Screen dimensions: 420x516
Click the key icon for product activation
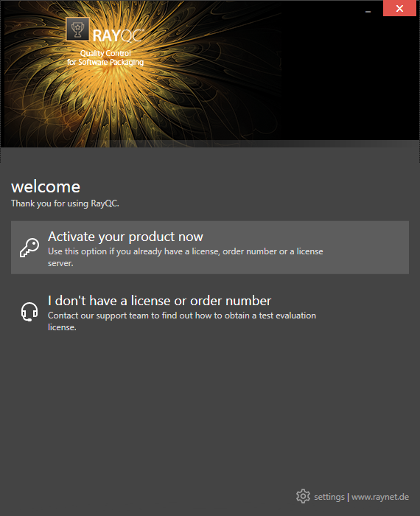pos(29,248)
